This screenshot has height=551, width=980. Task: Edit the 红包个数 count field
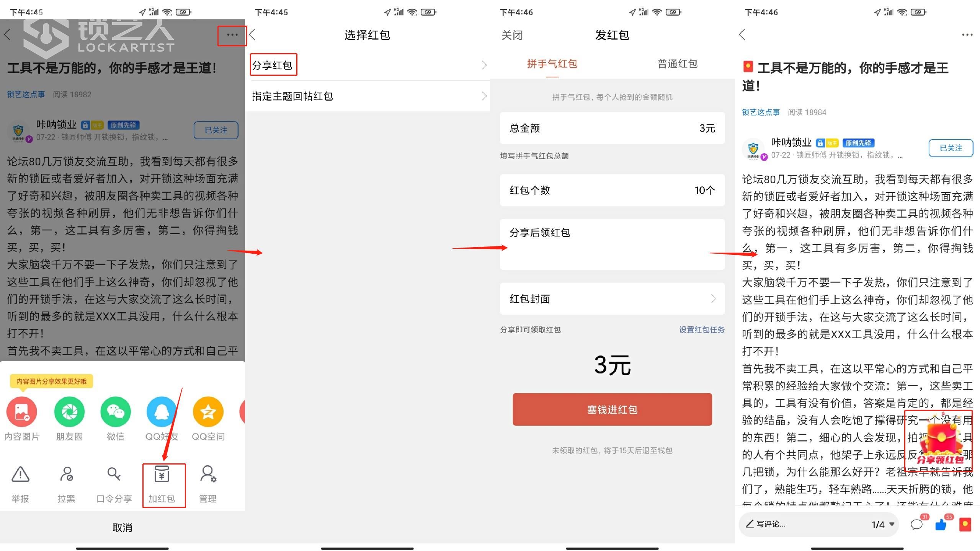point(612,190)
